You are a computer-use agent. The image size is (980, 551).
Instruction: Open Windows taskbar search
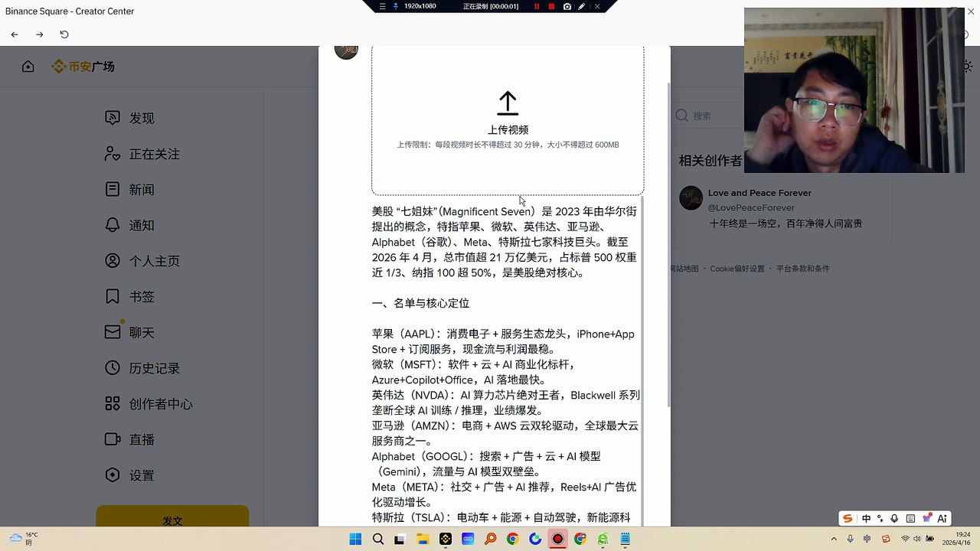click(x=378, y=540)
